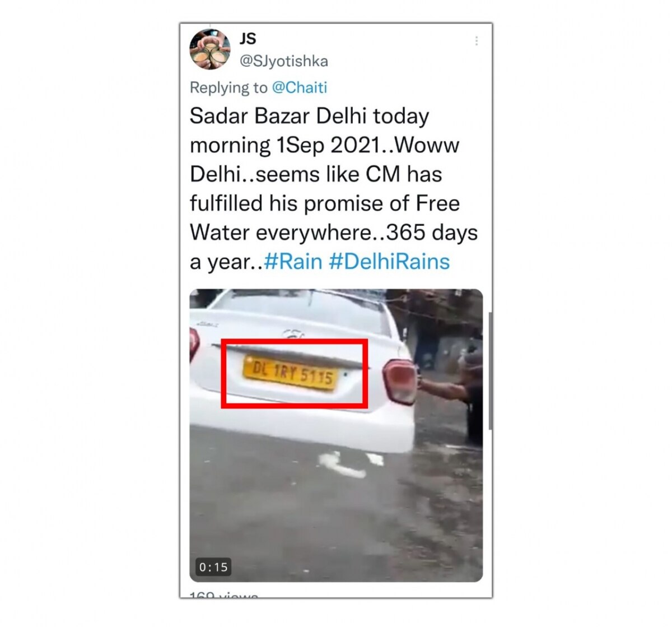Click the views count below the video

tap(224, 595)
